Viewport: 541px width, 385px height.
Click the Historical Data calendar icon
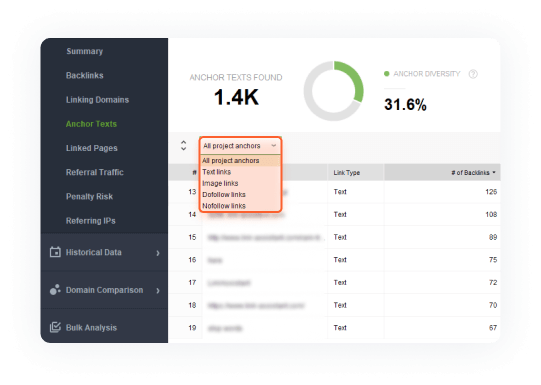55,252
